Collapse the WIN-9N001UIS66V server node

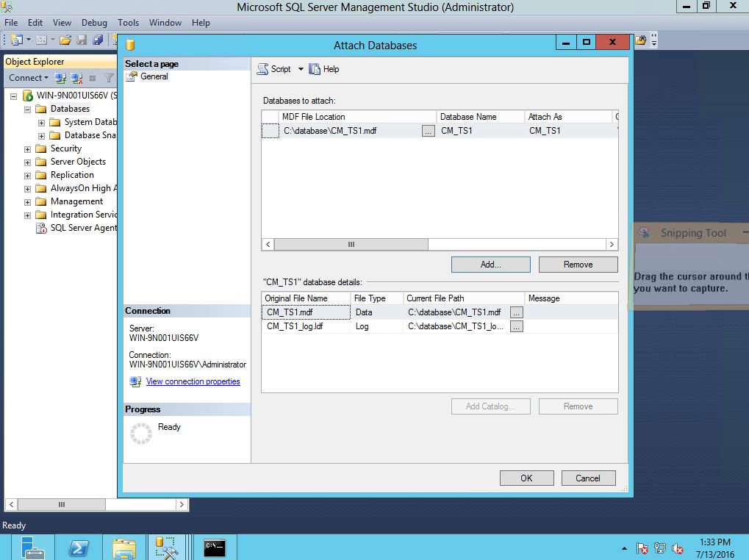[x=14, y=96]
